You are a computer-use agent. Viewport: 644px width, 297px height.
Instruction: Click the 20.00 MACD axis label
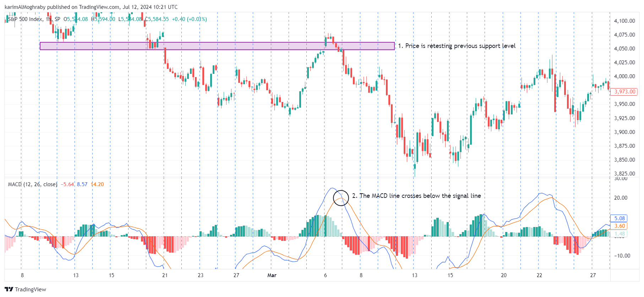point(621,198)
